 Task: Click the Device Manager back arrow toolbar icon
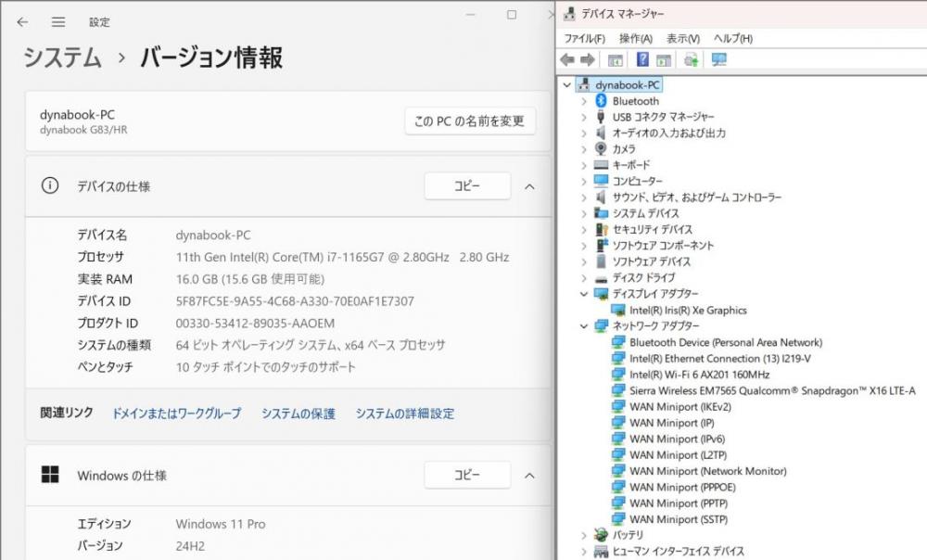click(x=567, y=59)
